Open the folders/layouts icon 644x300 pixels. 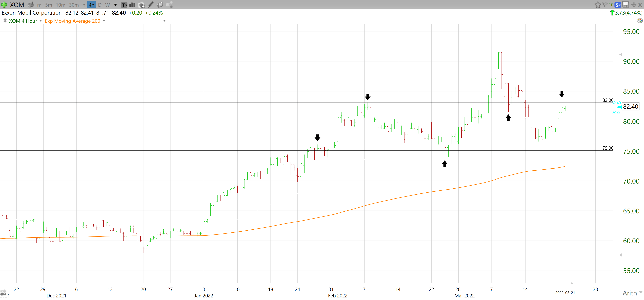[160, 5]
